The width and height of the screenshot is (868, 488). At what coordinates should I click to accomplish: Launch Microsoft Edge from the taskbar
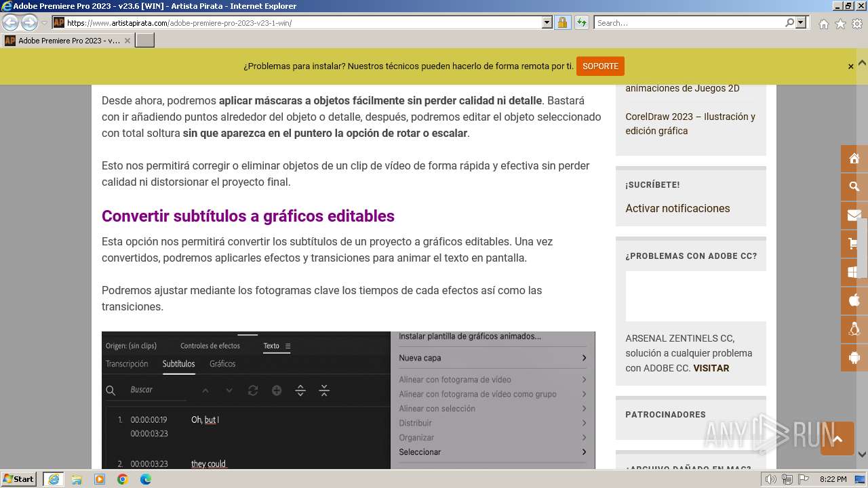[146, 479]
